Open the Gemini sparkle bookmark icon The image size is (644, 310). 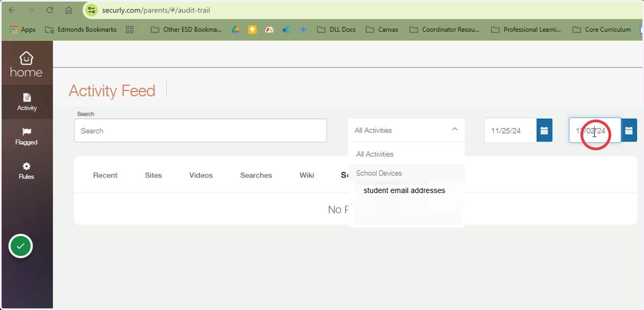[x=303, y=29]
